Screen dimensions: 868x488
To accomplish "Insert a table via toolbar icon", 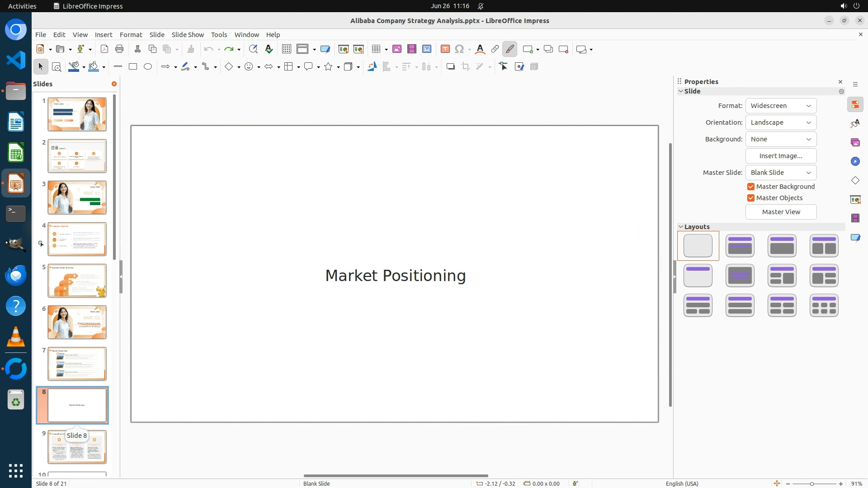I will pos(376,49).
